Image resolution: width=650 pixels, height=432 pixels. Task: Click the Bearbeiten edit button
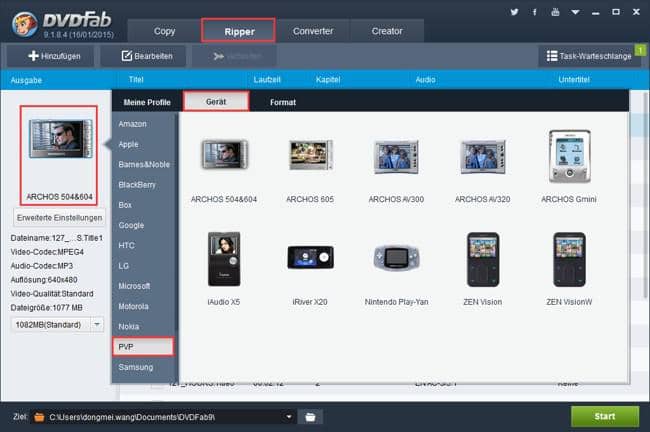click(x=143, y=56)
